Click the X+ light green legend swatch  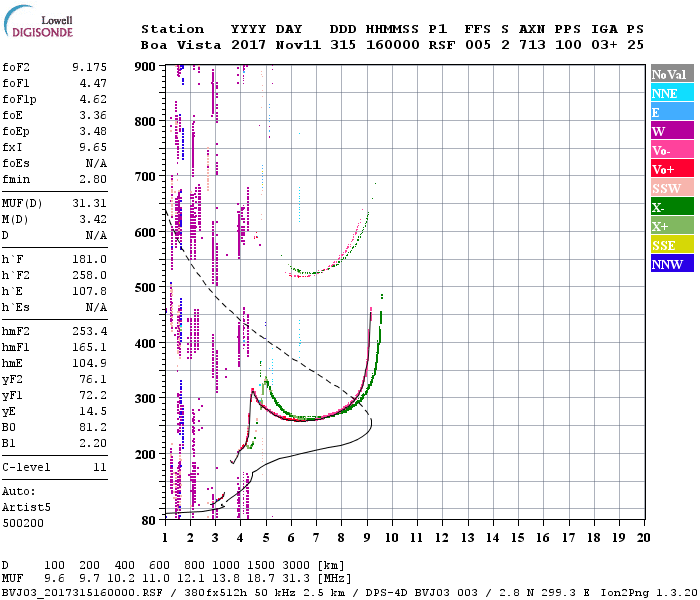click(x=670, y=226)
